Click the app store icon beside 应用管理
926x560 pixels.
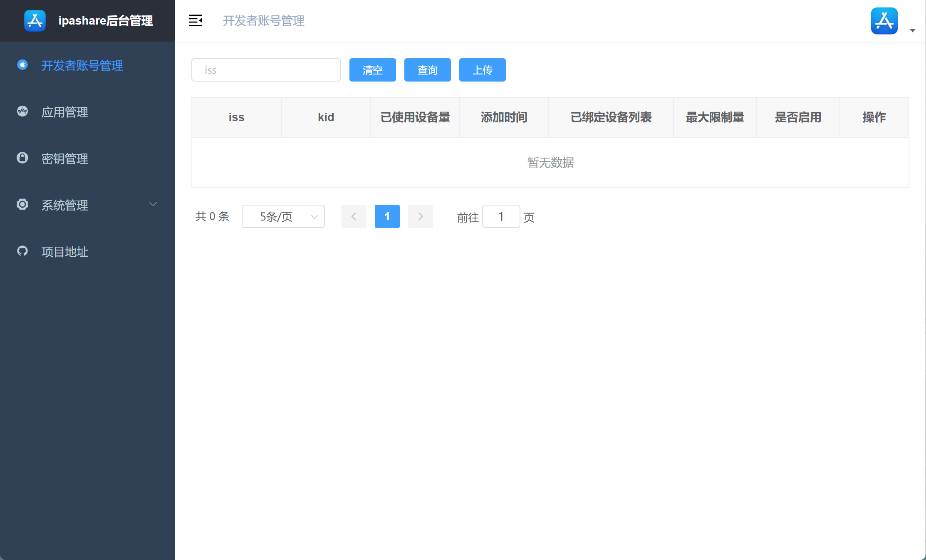[22, 111]
